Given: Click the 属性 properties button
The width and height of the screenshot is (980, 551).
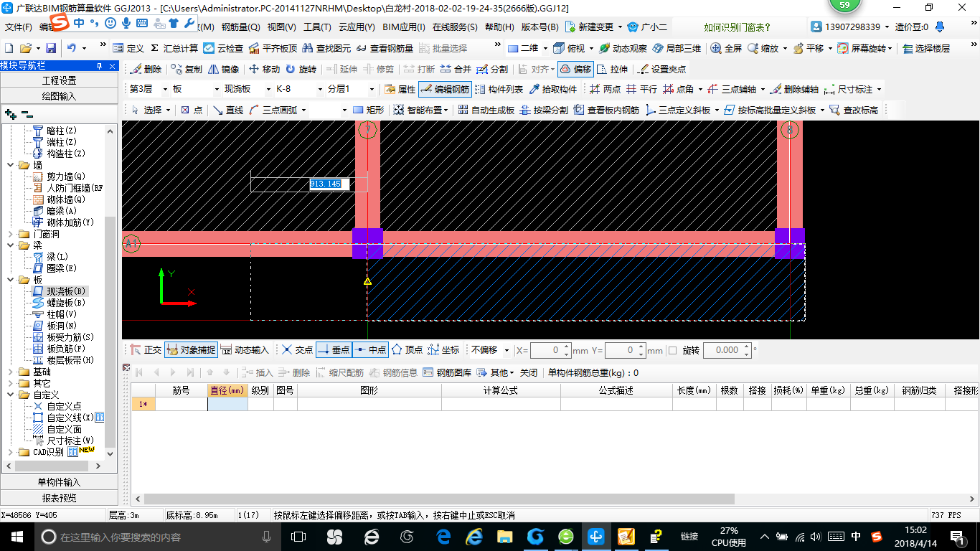Looking at the screenshot, I should point(400,90).
